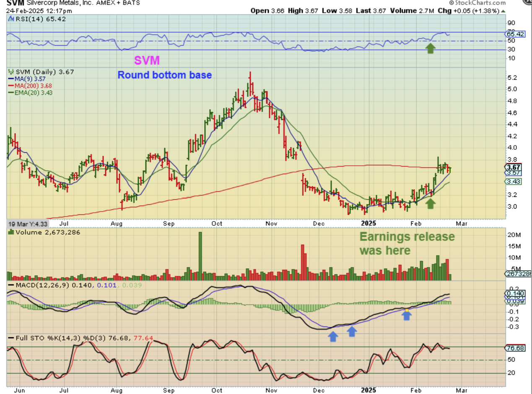The height and width of the screenshot is (394, 532).
Task: Click the 90 level on RSI axis
Action: click(x=511, y=23)
